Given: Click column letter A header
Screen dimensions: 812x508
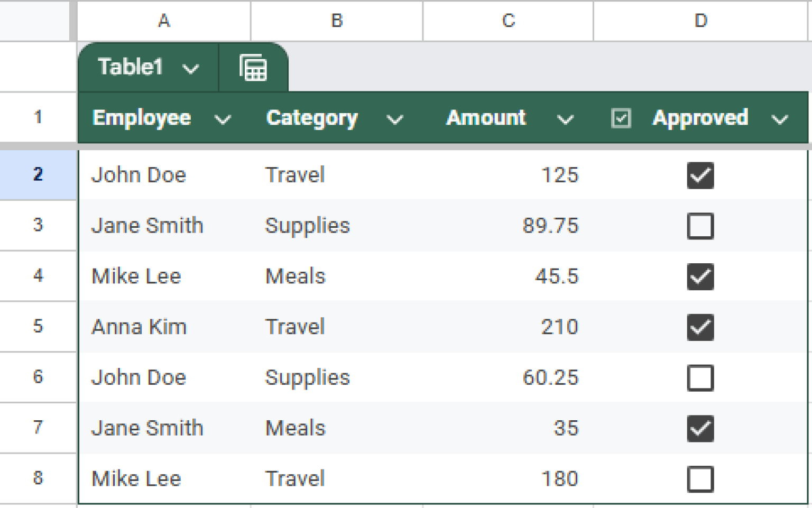Looking at the screenshot, I should coord(163,21).
